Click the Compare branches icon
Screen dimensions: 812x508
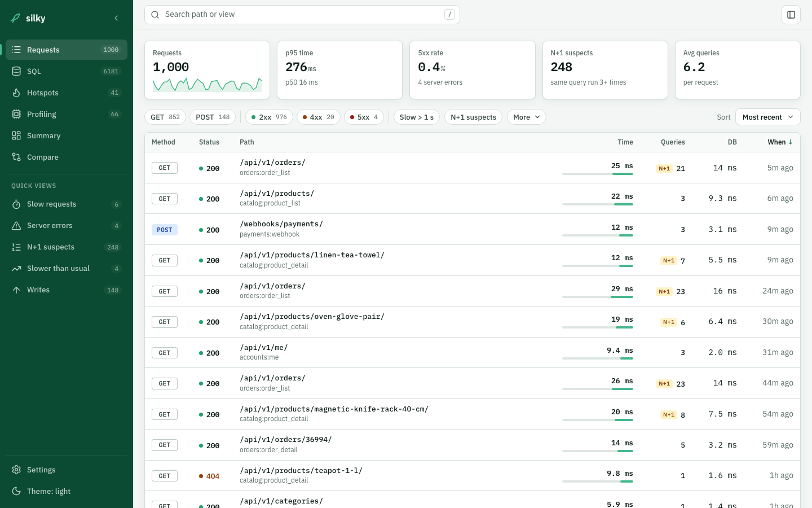[x=16, y=157]
